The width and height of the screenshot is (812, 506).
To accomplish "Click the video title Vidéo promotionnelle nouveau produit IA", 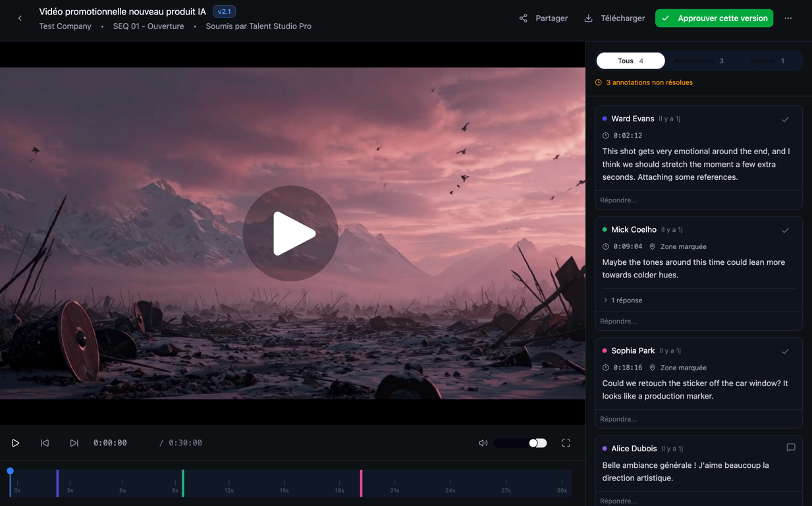I will [x=122, y=12].
